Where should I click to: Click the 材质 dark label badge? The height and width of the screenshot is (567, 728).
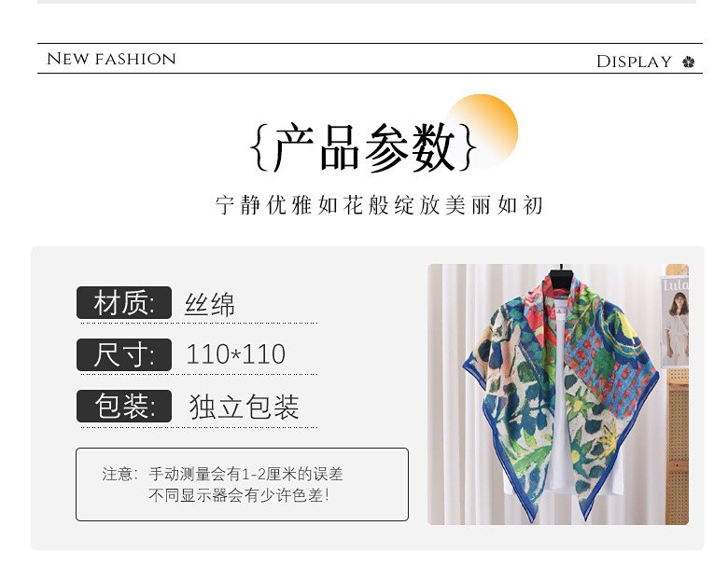[124, 302]
